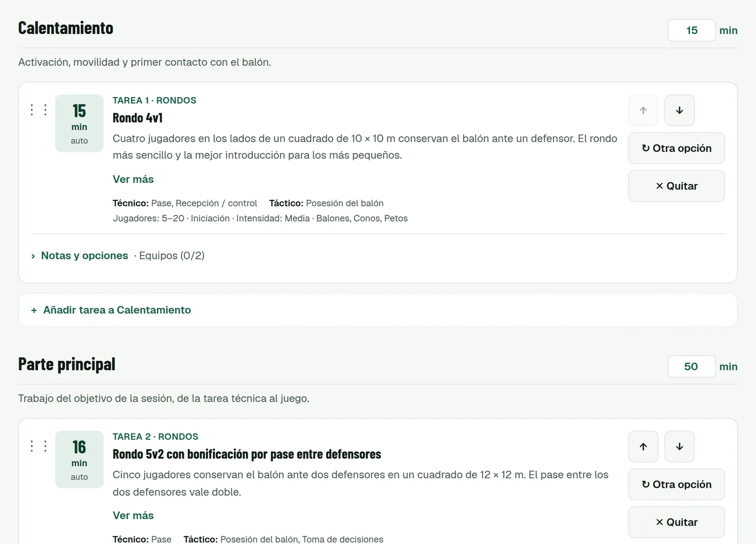Viewport: 756px width, 544px height.
Task: Click the TAREA 2 · RONDOS label
Action: pyautogui.click(x=155, y=436)
